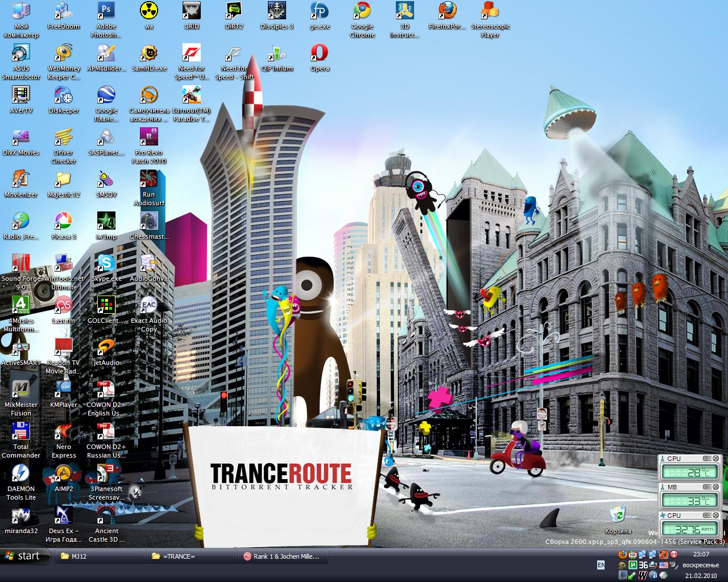728x582 pixels.
Task: Open Google Chrome from the desktop
Action: (362, 20)
